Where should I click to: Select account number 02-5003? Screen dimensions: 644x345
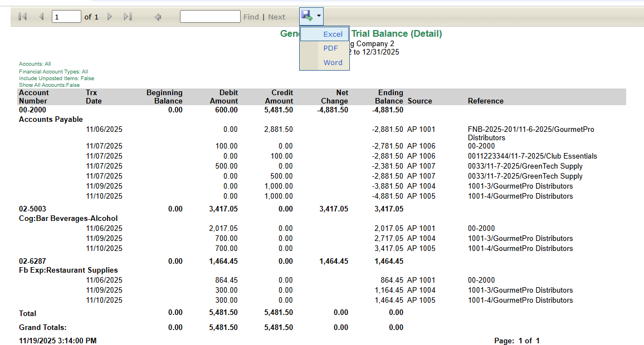[x=33, y=209]
